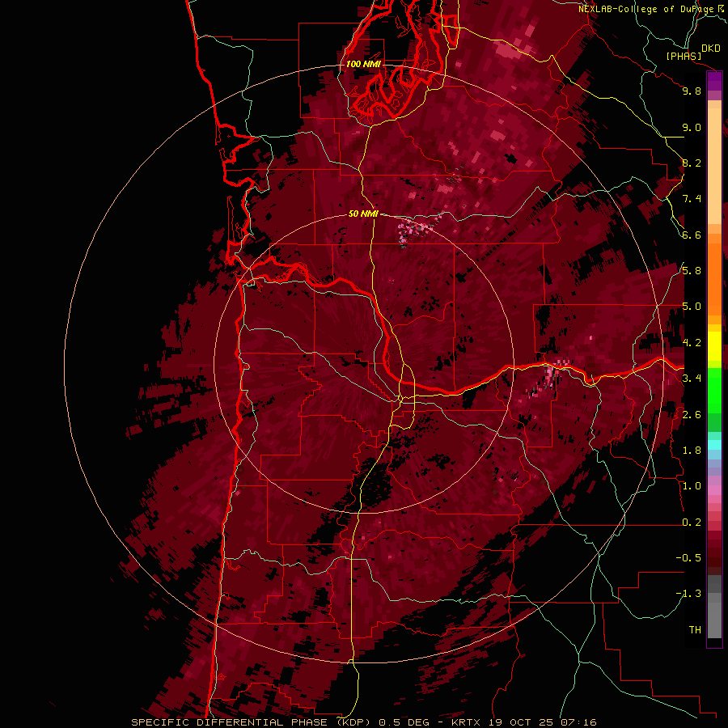Image resolution: width=728 pixels, height=728 pixels.
Task: Click the 3.4 value on the color scale
Action: [x=692, y=379]
